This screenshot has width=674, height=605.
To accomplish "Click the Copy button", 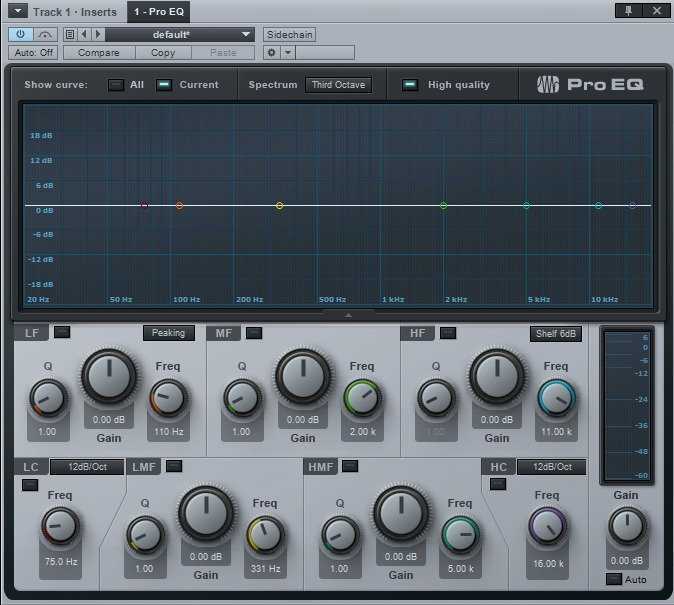I will click(x=163, y=52).
